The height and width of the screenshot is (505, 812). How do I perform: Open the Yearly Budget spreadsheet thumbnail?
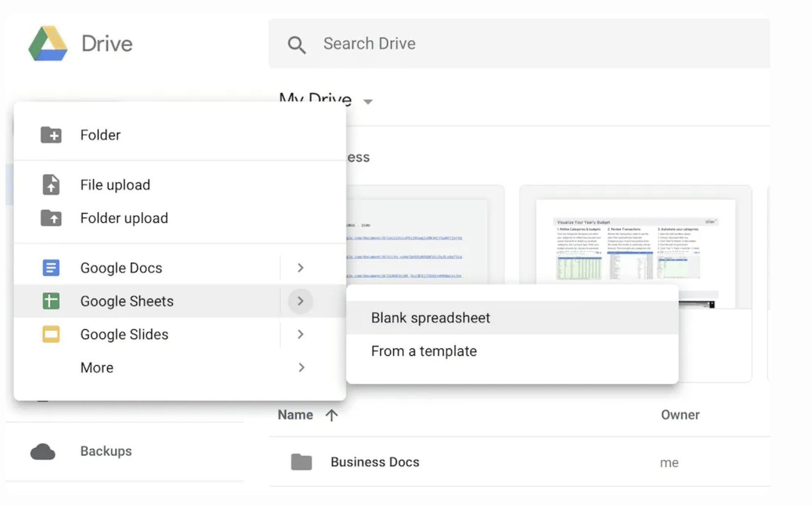coord(635,247)
